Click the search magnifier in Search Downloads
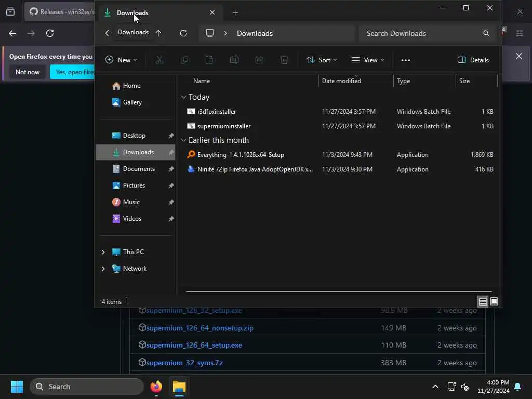 486,33
